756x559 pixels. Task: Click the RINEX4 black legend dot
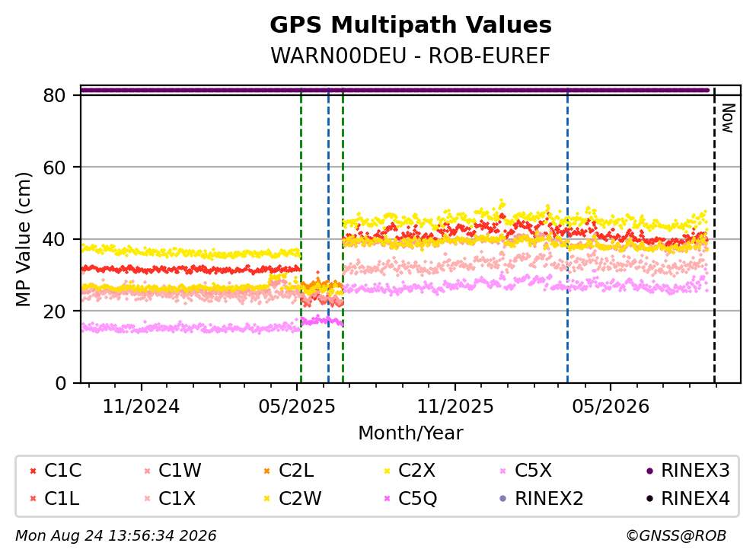pos(649,499)
